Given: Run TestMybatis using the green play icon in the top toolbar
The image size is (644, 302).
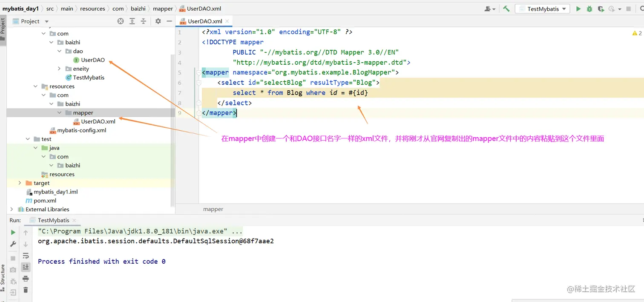Looking at the screenshot, I should [578, 9].
